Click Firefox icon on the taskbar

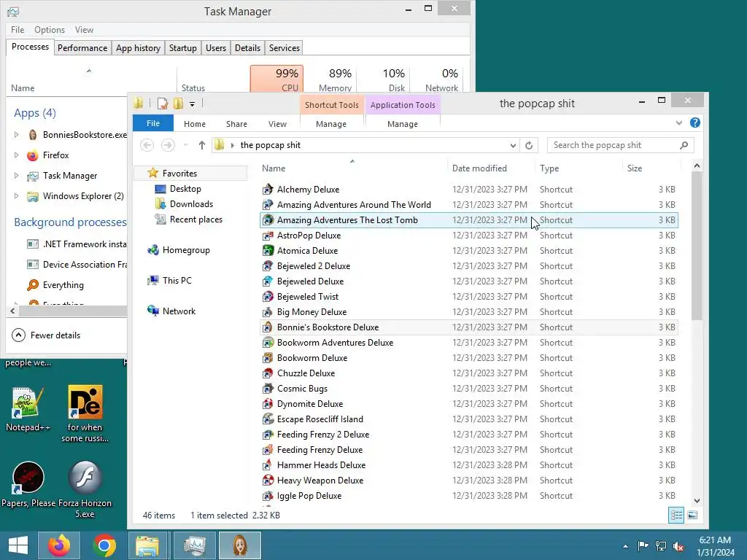[60, 545]
